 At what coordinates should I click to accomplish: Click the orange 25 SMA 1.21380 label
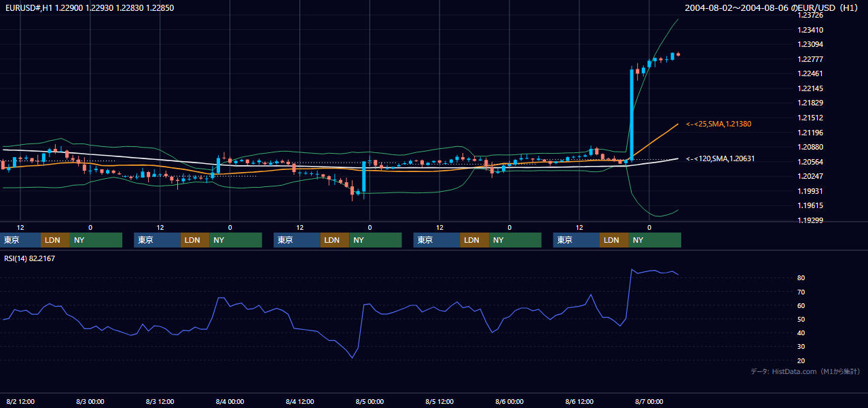(719, 124)
